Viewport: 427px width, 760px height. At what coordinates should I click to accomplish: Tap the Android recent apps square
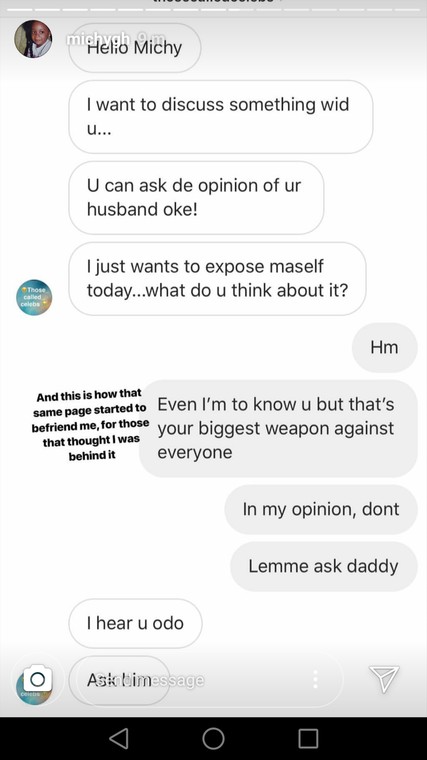click(x=308, y=739)
